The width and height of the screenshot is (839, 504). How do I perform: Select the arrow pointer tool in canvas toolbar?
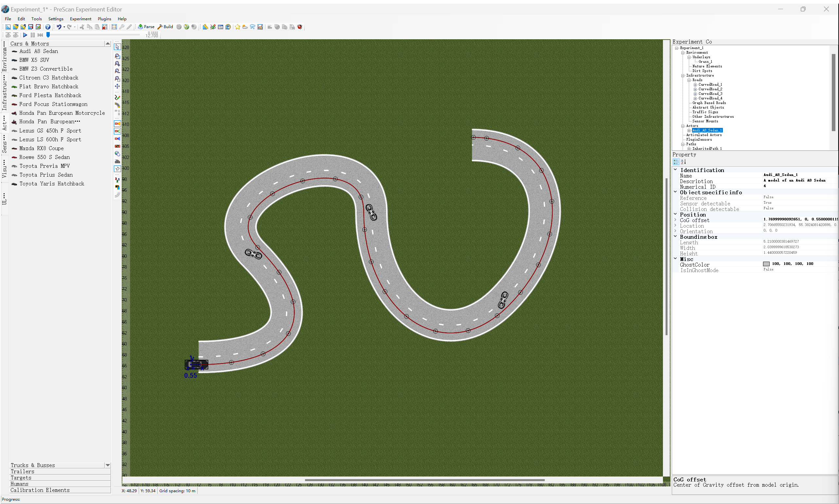pyautogui.click(x=117, y=47)
